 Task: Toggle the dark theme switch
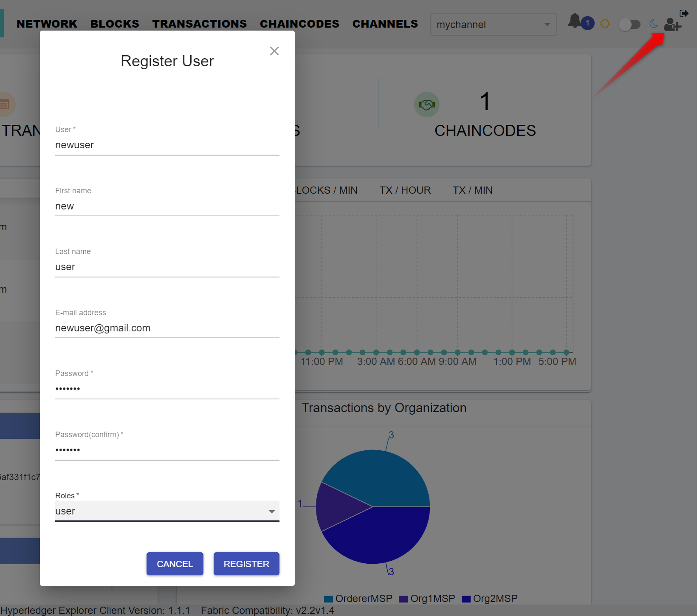point(629,24)
